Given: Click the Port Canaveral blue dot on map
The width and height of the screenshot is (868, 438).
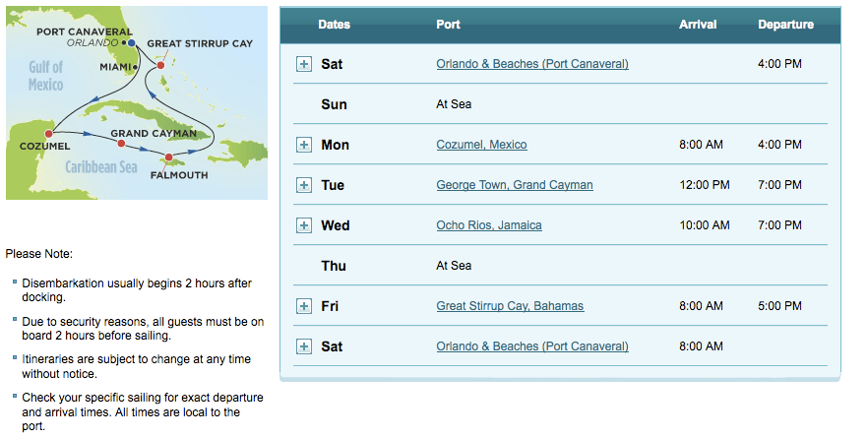Looking at the screenshot, I should coord(131,42).
